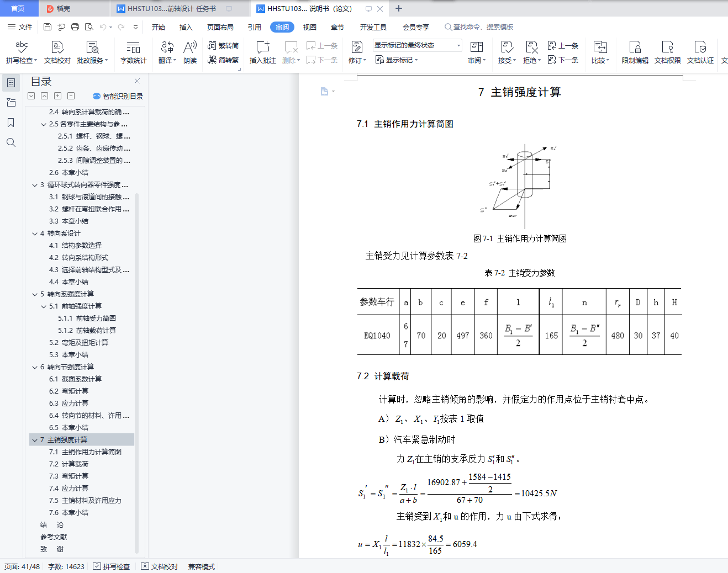Image resolution: width=728 pixels, height=573 pixels.
Task: Open the chapter navigation icon in left sidebar
Action: pyautogui.click(x=10, y=103)
